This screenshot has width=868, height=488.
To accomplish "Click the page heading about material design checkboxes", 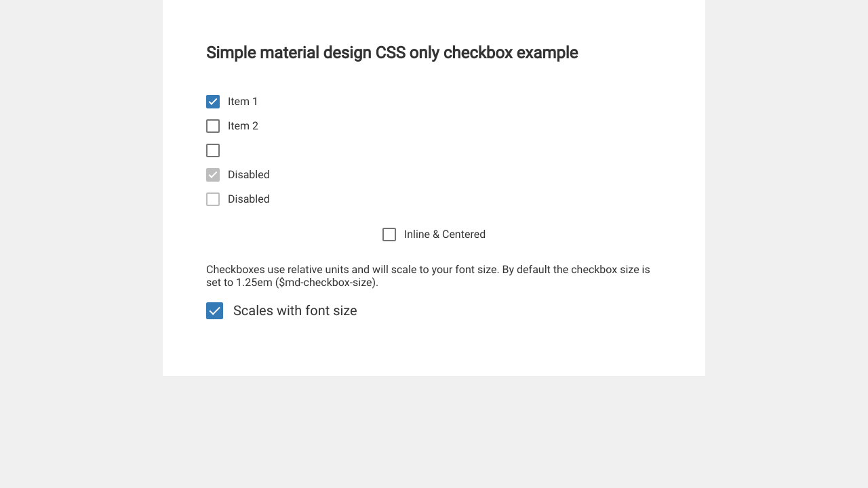I will (x=392, y=53).
